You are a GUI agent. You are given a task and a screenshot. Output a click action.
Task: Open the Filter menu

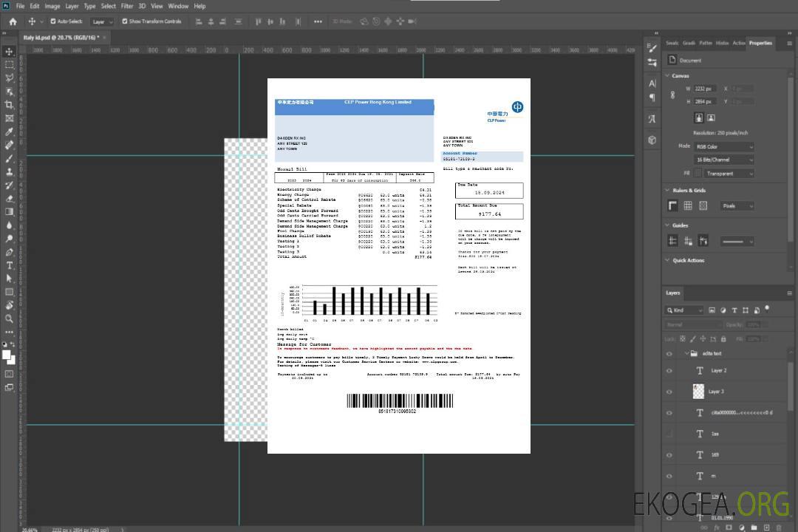(127, 6)
